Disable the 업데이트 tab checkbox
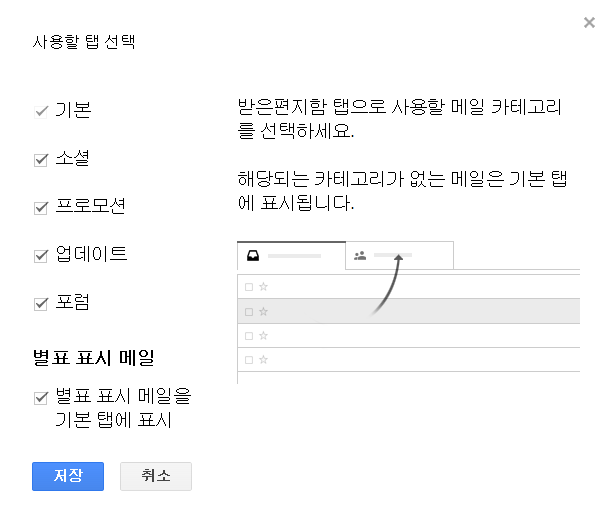 (x=41, y=256)
